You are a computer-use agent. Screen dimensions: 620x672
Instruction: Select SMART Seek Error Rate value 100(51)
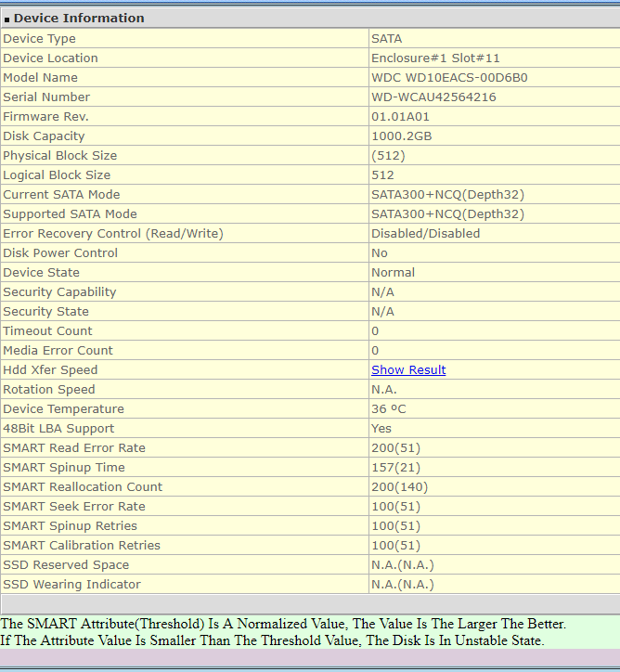(396, 507)
